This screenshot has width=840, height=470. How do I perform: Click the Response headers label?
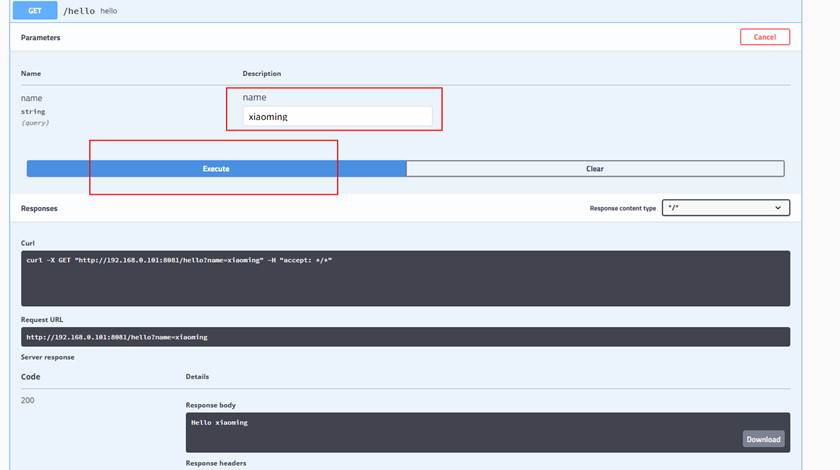tap(216, 463)
